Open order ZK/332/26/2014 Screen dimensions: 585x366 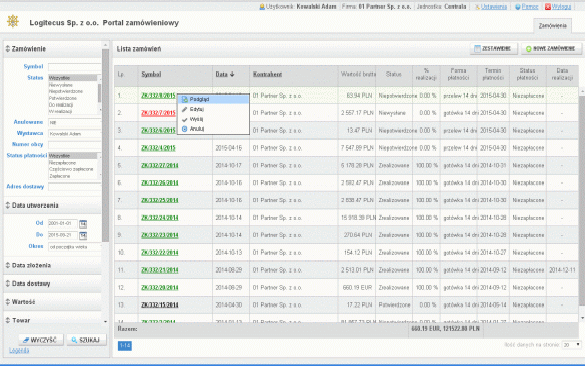click(x=160, y=183)
